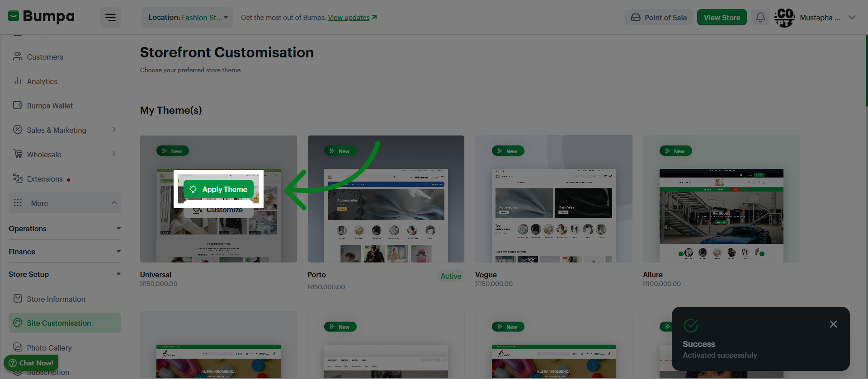Screen dimensions: 868x379
Task: Click the New badge under Porto
Action: (x=340, y=327)
